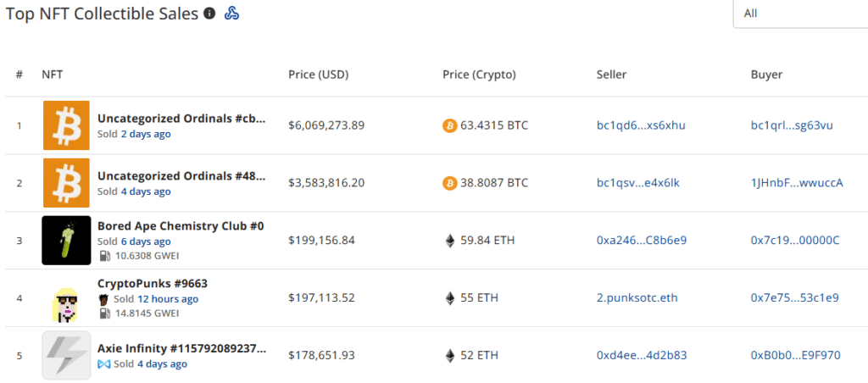868x383 pixels.
Task: Open the Bored Ape Chemistry Club thumbnail
Action: 66,241
